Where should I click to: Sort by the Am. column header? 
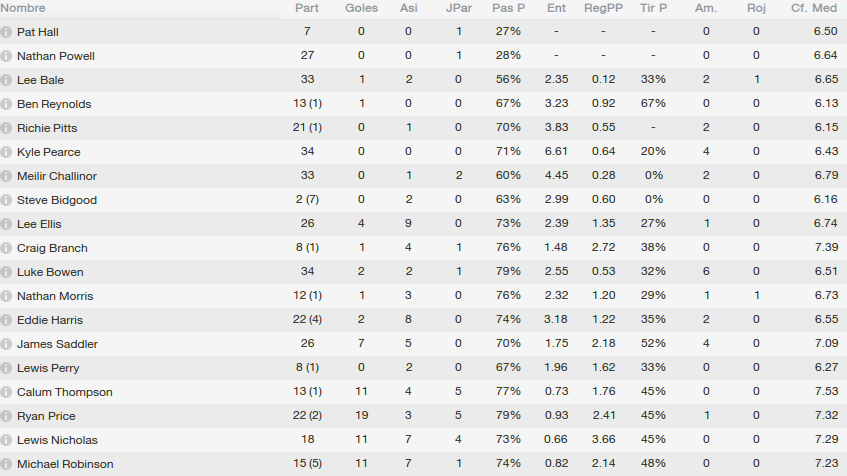pos(706,8)
